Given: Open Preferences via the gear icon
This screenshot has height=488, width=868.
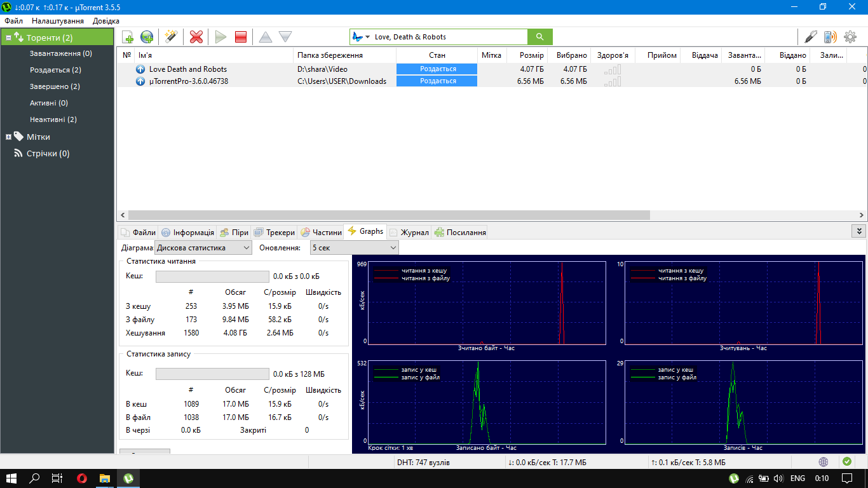Looking at the screenshot, I should (x=850, y=37).
